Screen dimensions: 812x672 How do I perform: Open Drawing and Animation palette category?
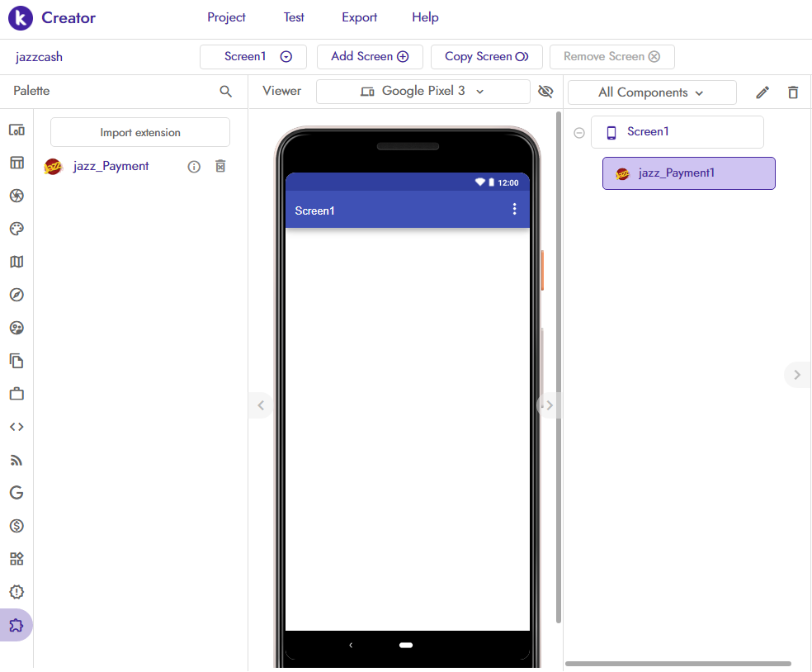point(17,229)
